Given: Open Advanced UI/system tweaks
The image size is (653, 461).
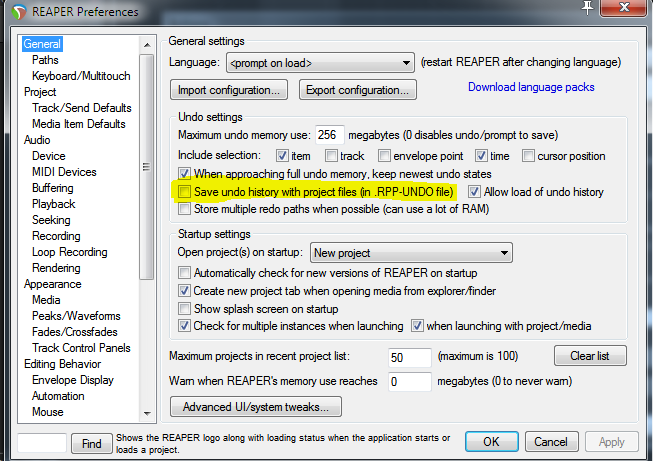Looking at the screenshot, I should 256,407.
